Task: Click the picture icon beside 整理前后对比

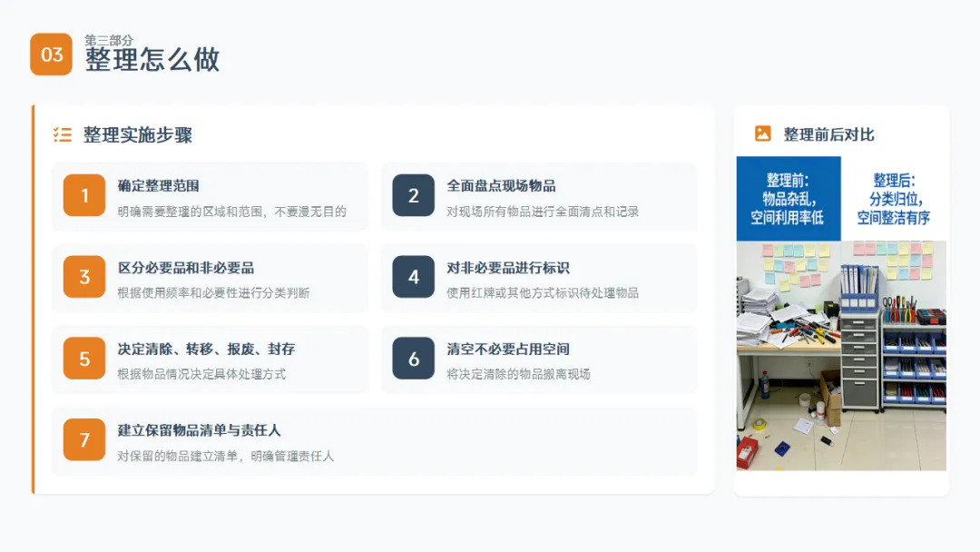Action: click(x=762, y=133)
